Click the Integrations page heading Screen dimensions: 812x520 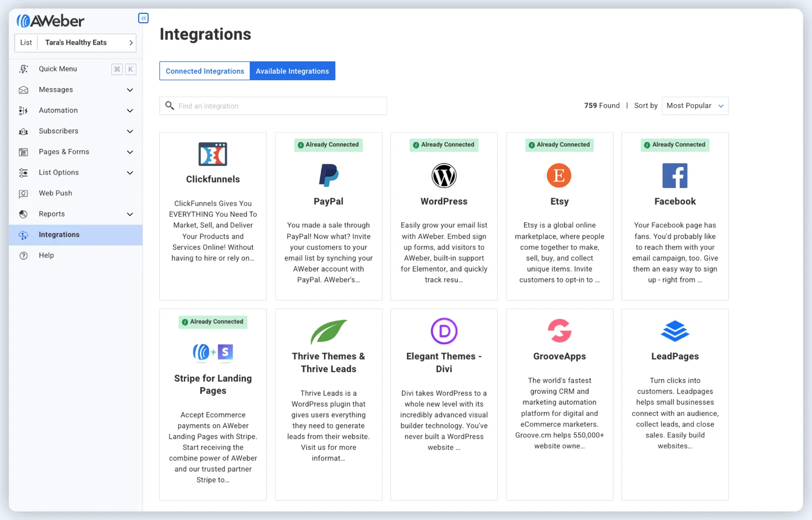[x=205, y=34]
